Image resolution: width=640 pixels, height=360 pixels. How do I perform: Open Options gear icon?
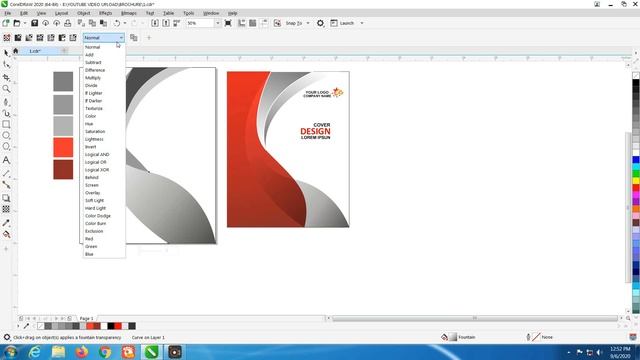[320, 23]
